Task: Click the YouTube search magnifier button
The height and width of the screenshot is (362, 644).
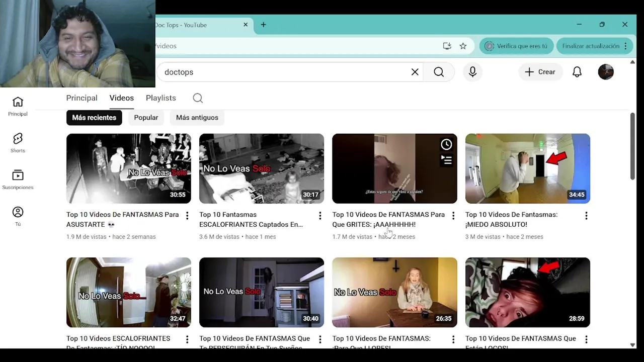Action: tap(439, 72)
